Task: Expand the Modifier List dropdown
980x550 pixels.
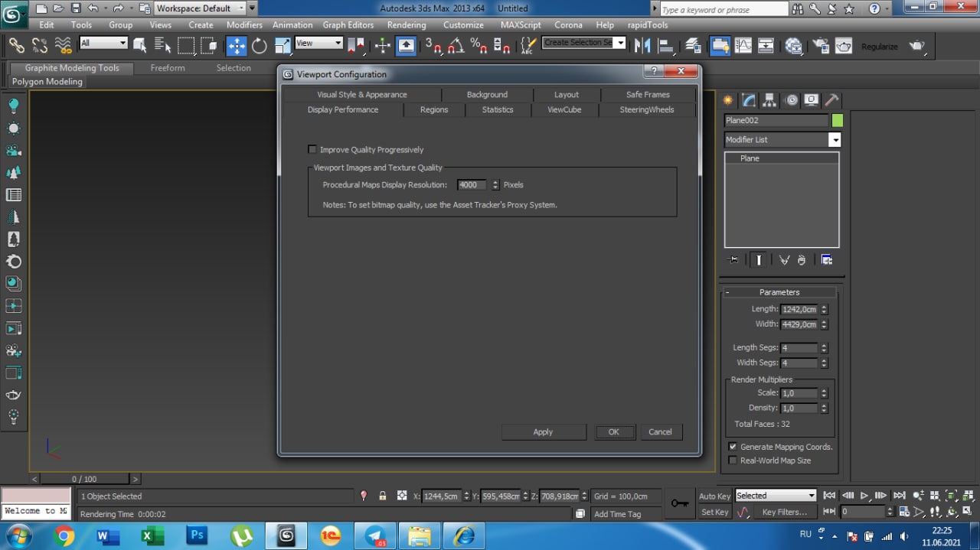Action: 835,140
